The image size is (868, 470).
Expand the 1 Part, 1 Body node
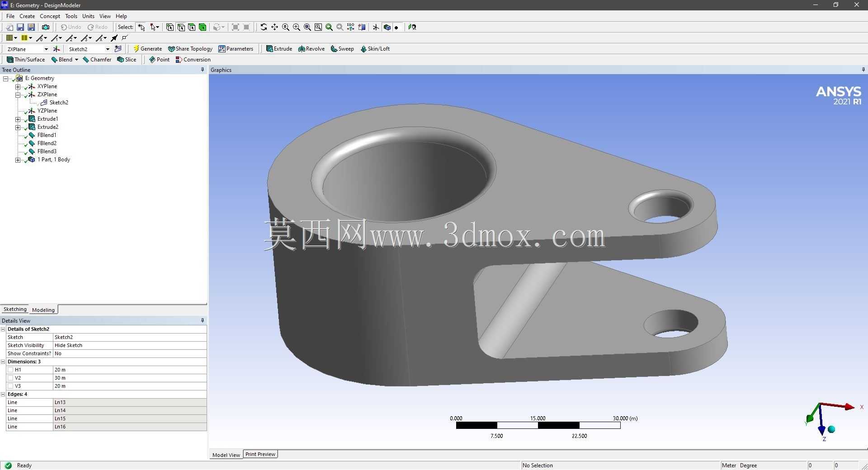click(x=18, y=160)
